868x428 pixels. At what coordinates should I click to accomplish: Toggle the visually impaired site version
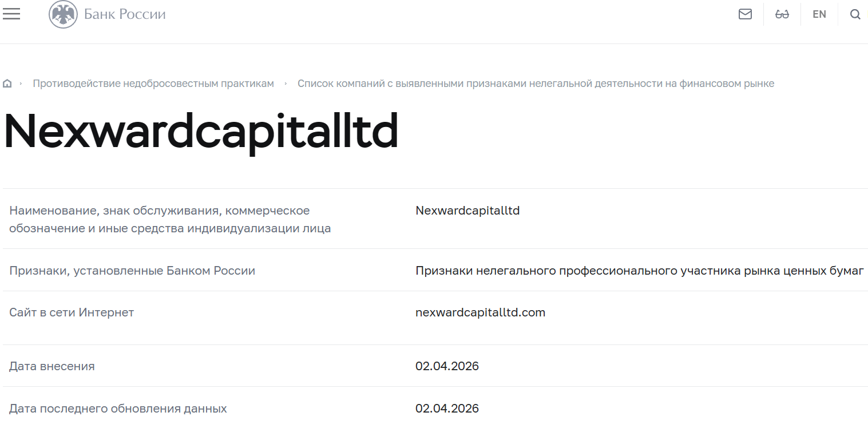click(x=782, y=14)
